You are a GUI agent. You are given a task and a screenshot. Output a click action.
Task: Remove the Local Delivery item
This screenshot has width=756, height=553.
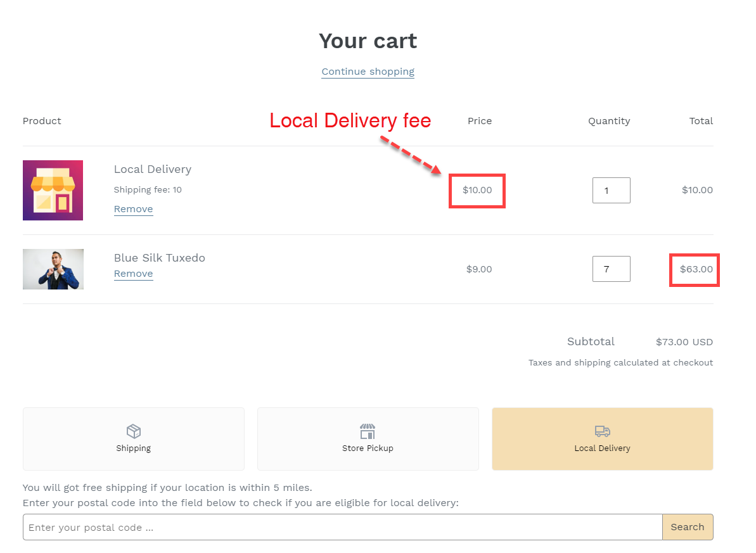pos(133,209)
